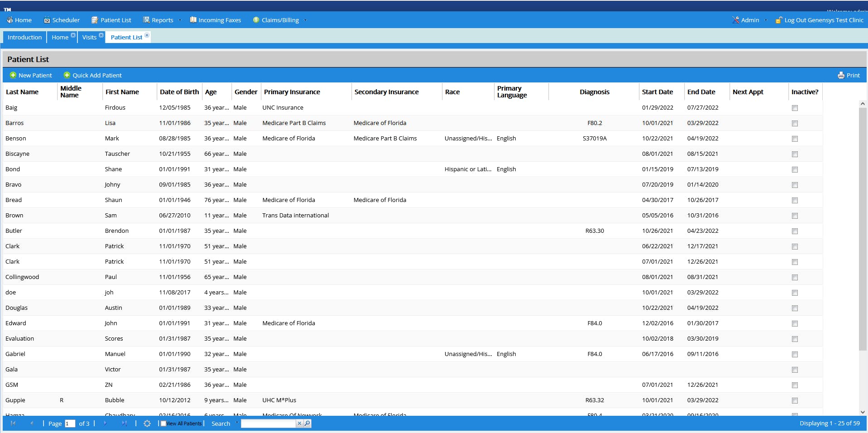
Task: Mark Gabriel as inactive
Action: pyautogui.click(x=795, y=354)
